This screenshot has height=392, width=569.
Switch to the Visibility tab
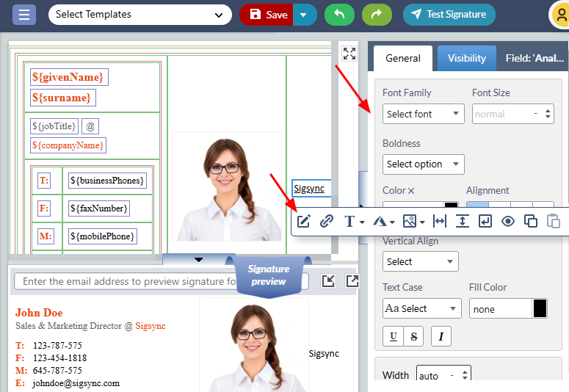[x=467, y=58]
